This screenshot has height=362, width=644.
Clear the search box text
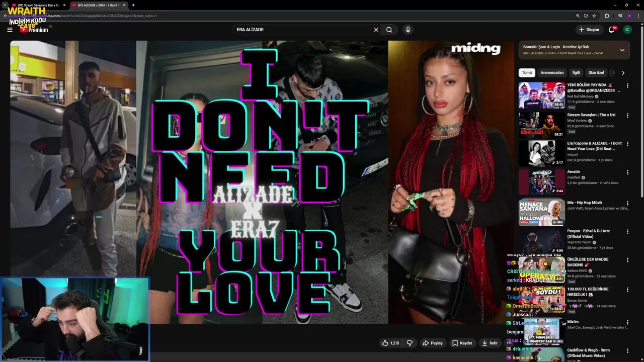pos(376,30)
